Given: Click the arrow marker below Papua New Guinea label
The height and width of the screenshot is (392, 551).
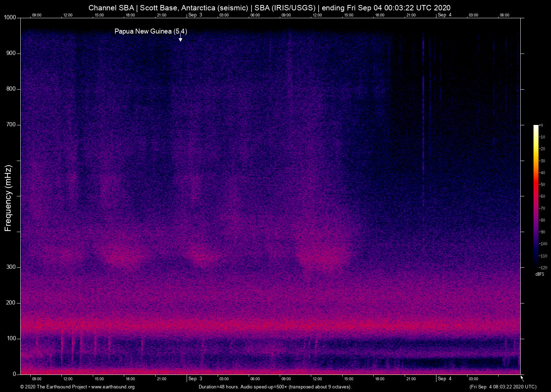Looking at the screenshot, I should coord(181,39).
